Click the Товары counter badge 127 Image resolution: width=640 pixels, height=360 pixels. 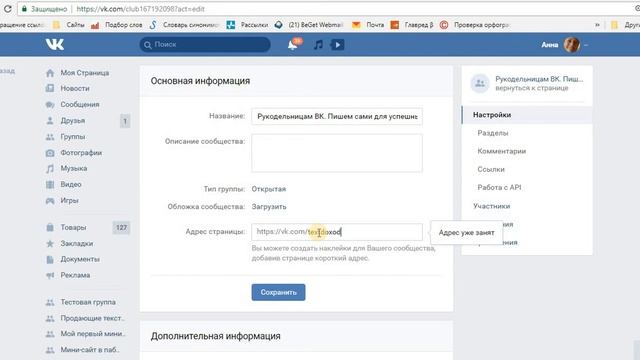tap(121, 227)
